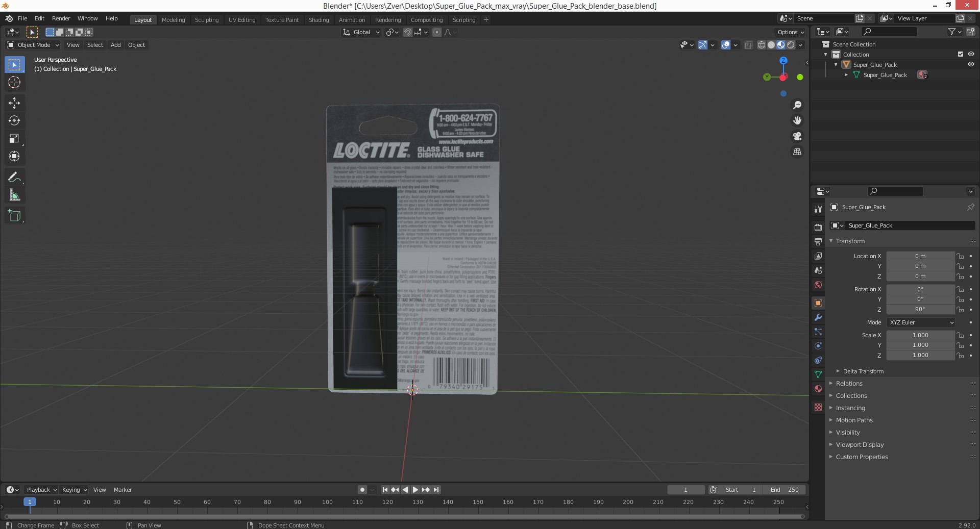Open the Object Constraints properties tab

818,360
